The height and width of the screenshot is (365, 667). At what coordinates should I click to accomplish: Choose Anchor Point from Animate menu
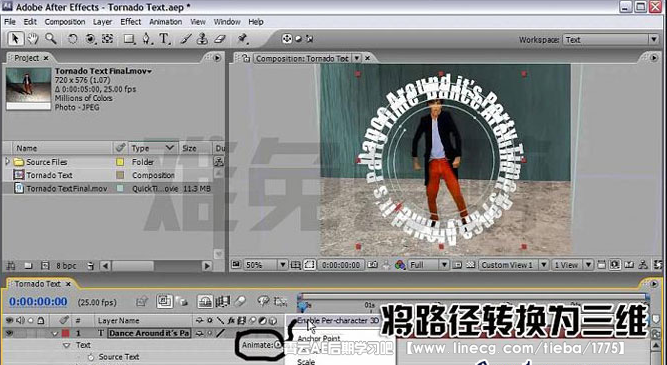point(319,339)
